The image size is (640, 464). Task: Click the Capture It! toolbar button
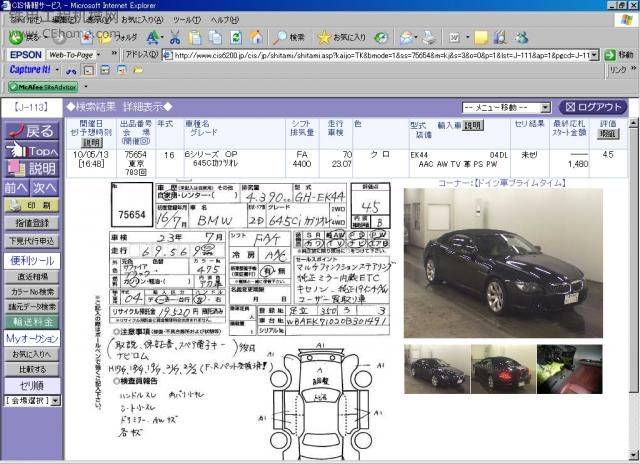(x=30, y=70)
